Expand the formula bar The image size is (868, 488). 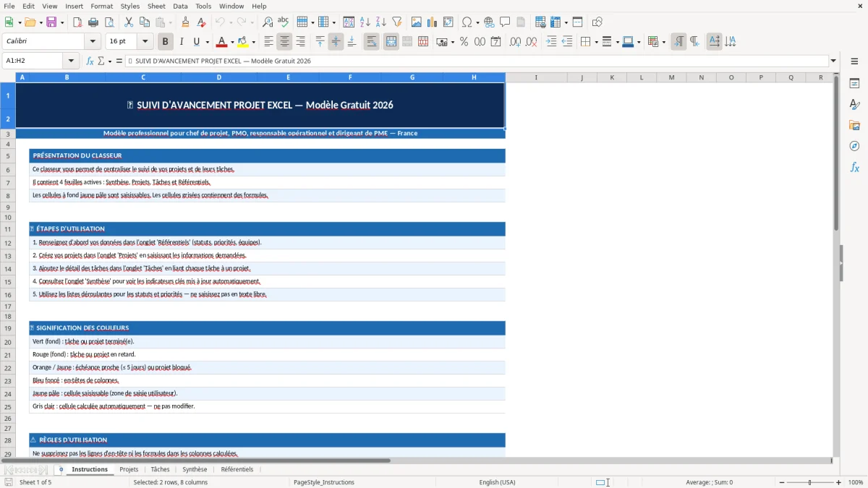[x=833, y=61]
